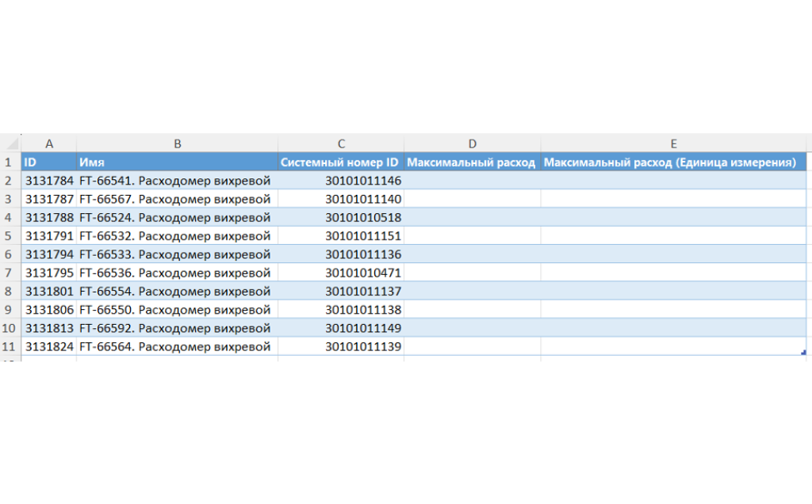Select 'FT-66532. Расходомер вихревой' cell

coord(177,236)
